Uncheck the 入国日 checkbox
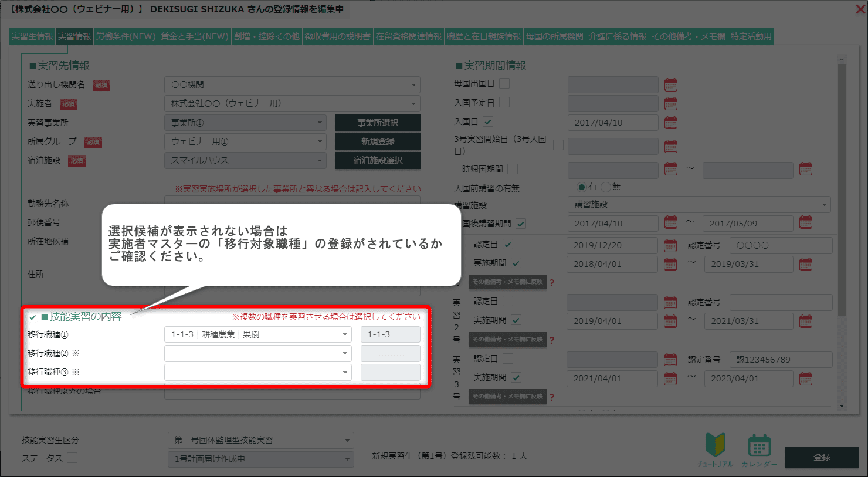Image resolution: width=868 pixels, height=477 pixels. (488, 121)
